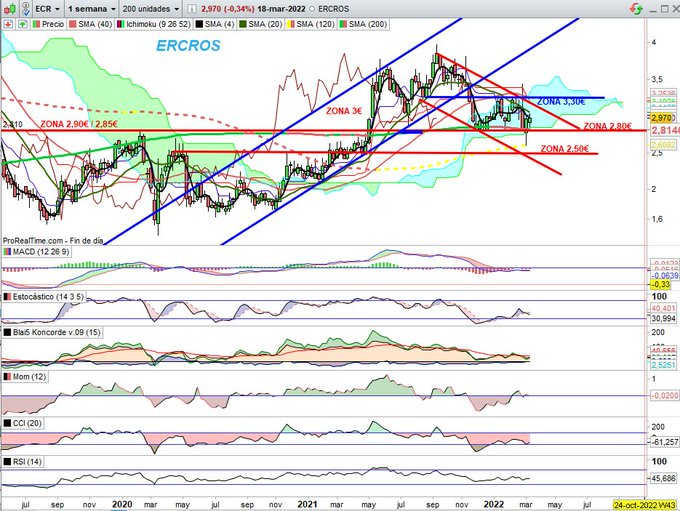Open the SMA (200) indicator label
This screenshot has width=680, height=511.
pyautogui.click(x=368, y=24)
